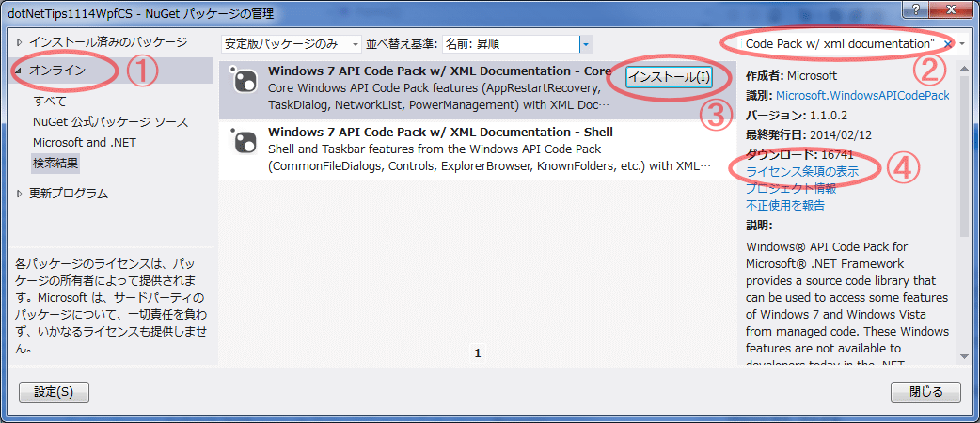Close the NuGet dialog window
The height and width of the screenshot is (423, 980).
950,8
